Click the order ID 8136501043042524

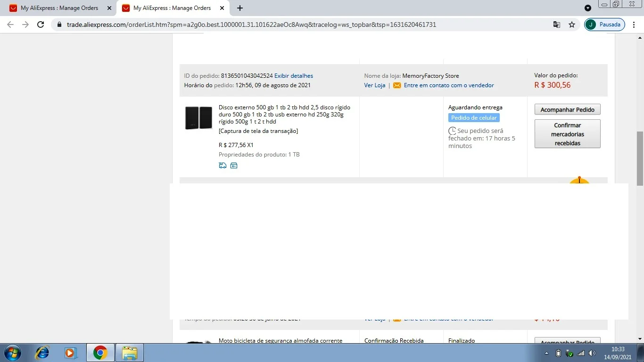tap(247, 76)
